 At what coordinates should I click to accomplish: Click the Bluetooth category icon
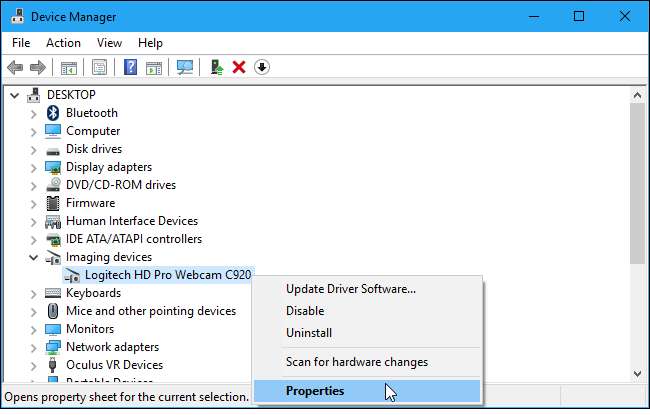[x=53, y=113]
